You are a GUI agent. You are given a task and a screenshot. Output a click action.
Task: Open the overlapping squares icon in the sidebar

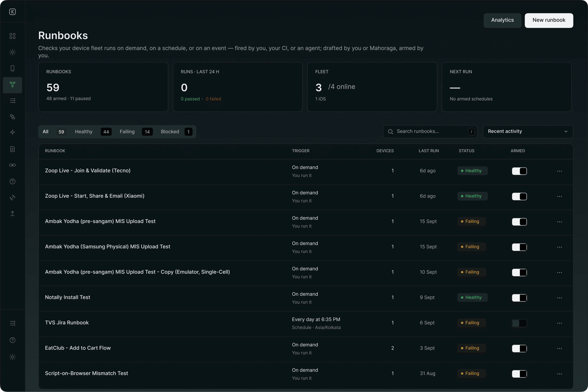13,117
